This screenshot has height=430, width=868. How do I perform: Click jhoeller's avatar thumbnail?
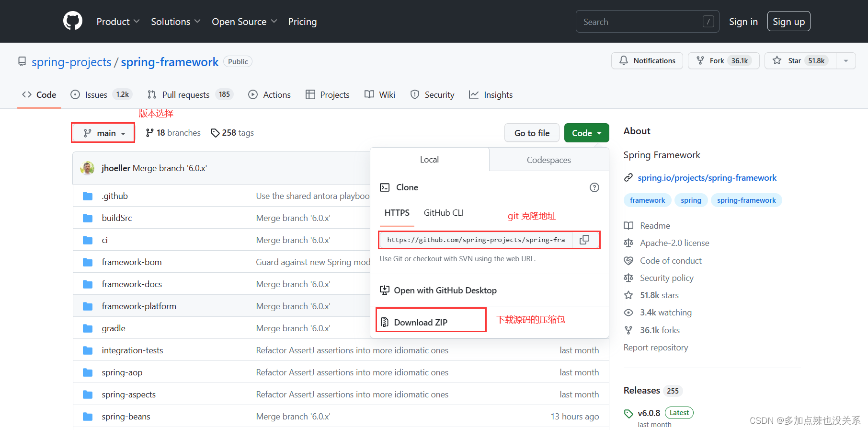[87, 168]
